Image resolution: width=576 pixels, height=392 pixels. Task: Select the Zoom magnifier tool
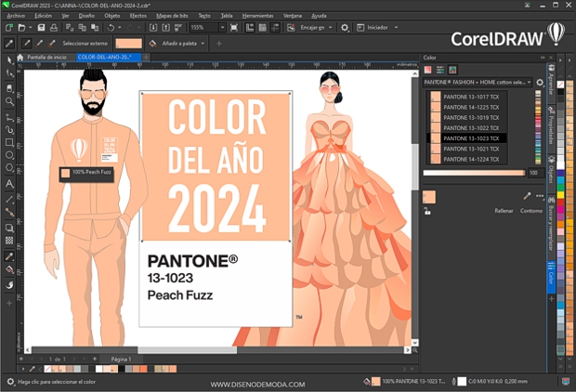tap(9, 101)
